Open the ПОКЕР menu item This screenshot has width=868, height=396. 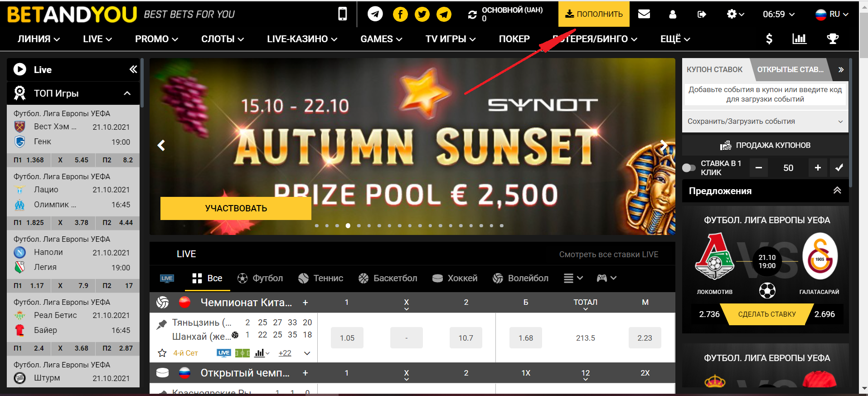tap(514, 39)
